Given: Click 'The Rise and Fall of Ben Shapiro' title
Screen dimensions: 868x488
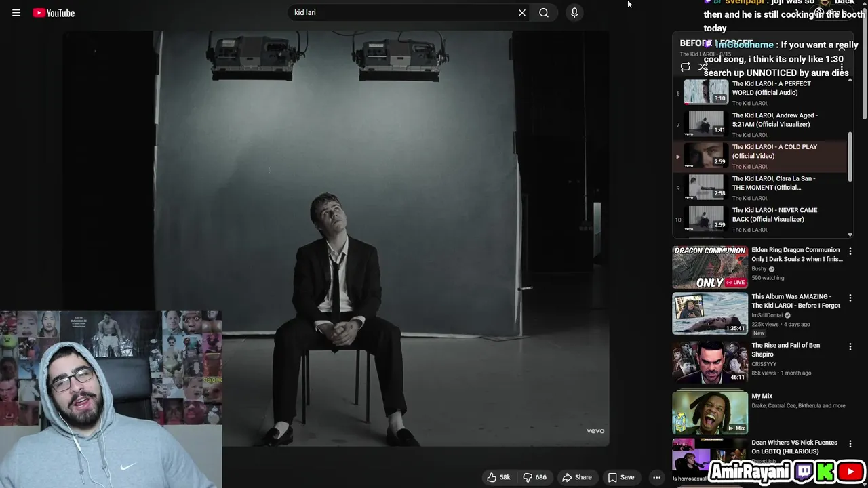Looking at the screenshot, I should coord(785,350).
